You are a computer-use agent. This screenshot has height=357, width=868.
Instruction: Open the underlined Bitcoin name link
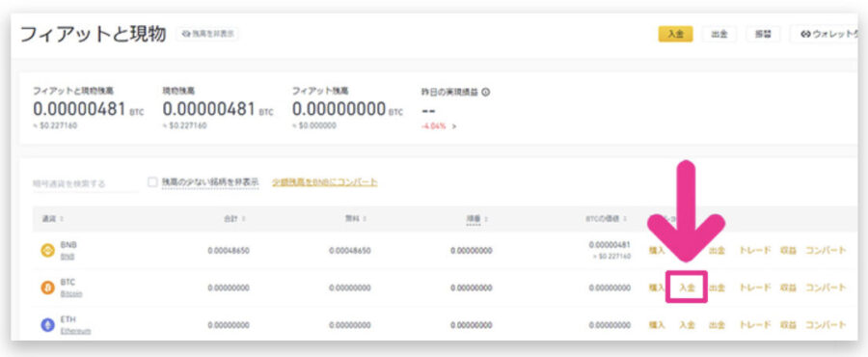pyautogui.click(x=70, y=293)
